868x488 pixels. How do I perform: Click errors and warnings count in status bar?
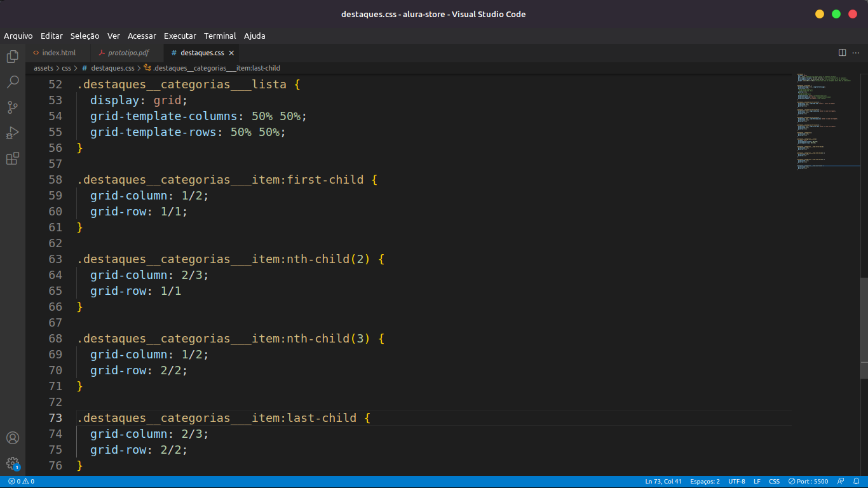coord(21,482)
